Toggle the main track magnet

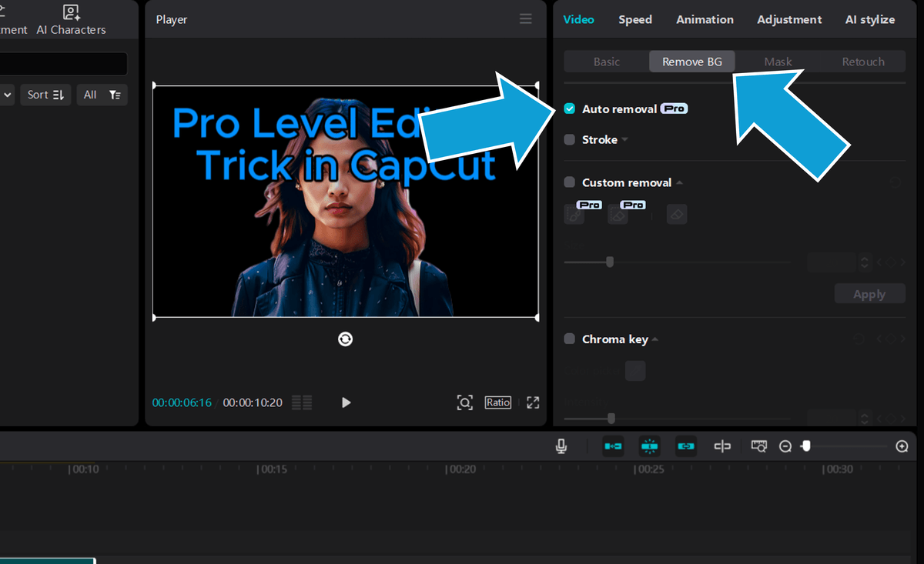click(x=613, y=446)
